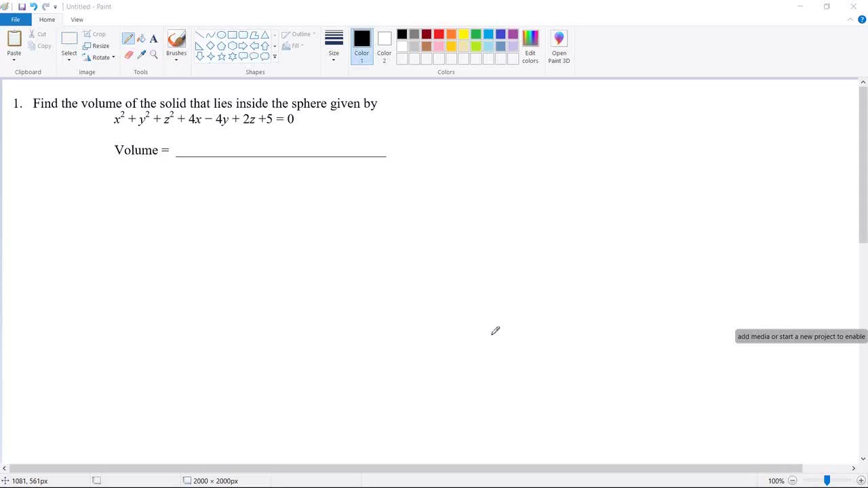This screenshot has height=488, width=868.
Task: Choose the Diamond shape
Action: pyautogui.click(x=210, y=46)
